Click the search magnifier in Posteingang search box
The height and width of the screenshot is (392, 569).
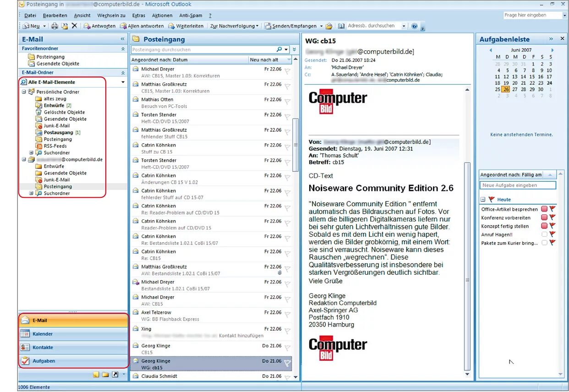click(279, 49)
